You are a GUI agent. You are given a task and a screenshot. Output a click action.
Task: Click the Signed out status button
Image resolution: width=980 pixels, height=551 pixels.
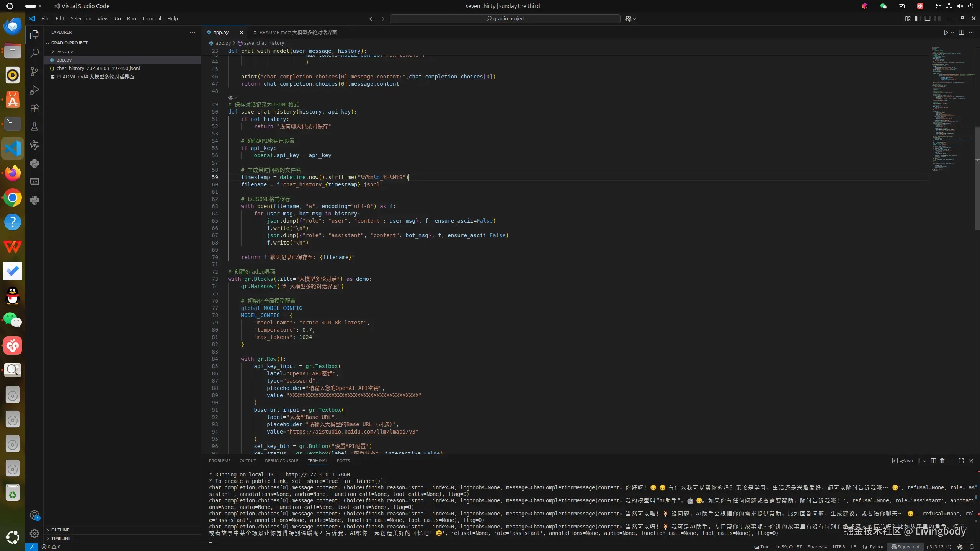click(x=905, y=547)
